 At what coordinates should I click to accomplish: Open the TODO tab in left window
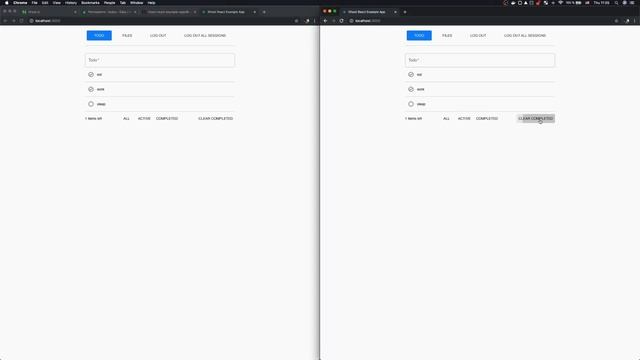(99, 36)
